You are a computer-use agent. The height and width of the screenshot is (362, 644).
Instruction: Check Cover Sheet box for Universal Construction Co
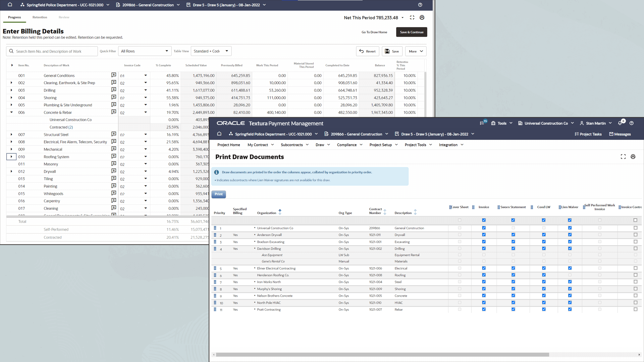(x=460, y=228)
